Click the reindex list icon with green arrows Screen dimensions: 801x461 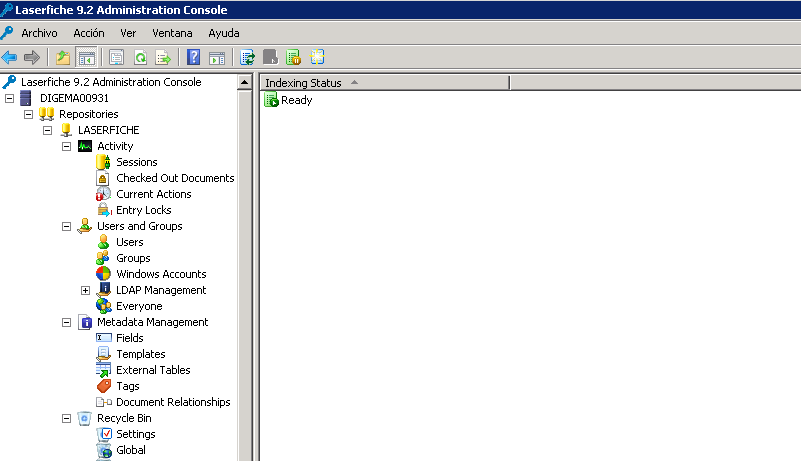pyautogui.click(x=247, y=57)
